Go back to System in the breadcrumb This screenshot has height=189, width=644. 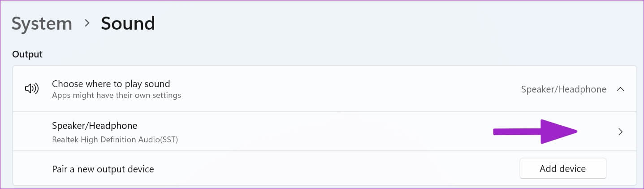point(42,23)
